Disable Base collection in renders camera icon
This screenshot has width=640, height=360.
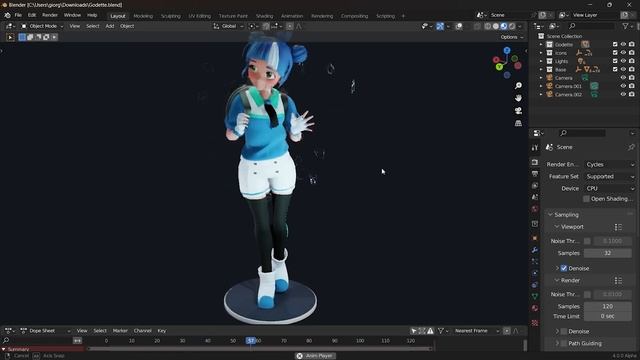[x=632, y=69]
